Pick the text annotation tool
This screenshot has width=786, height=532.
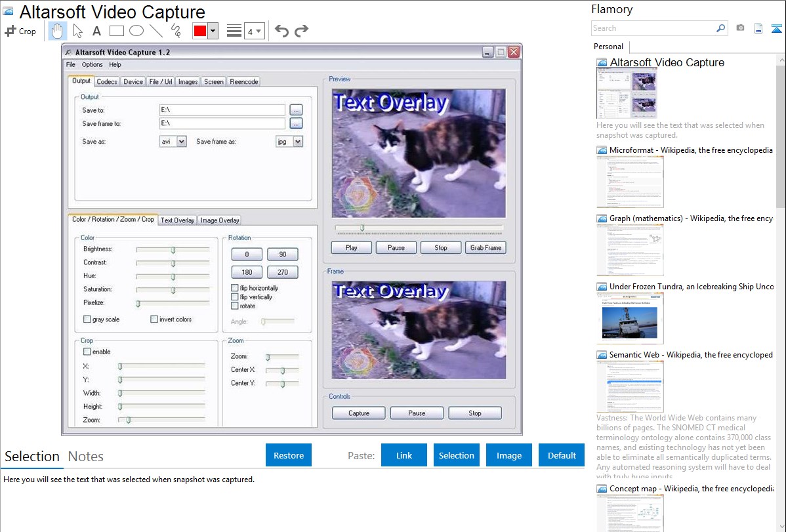[96, 31]
